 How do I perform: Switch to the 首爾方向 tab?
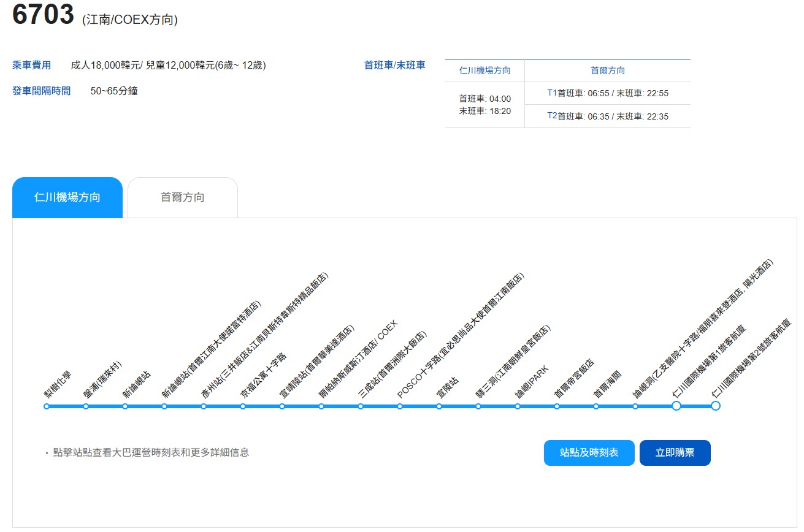182,197
